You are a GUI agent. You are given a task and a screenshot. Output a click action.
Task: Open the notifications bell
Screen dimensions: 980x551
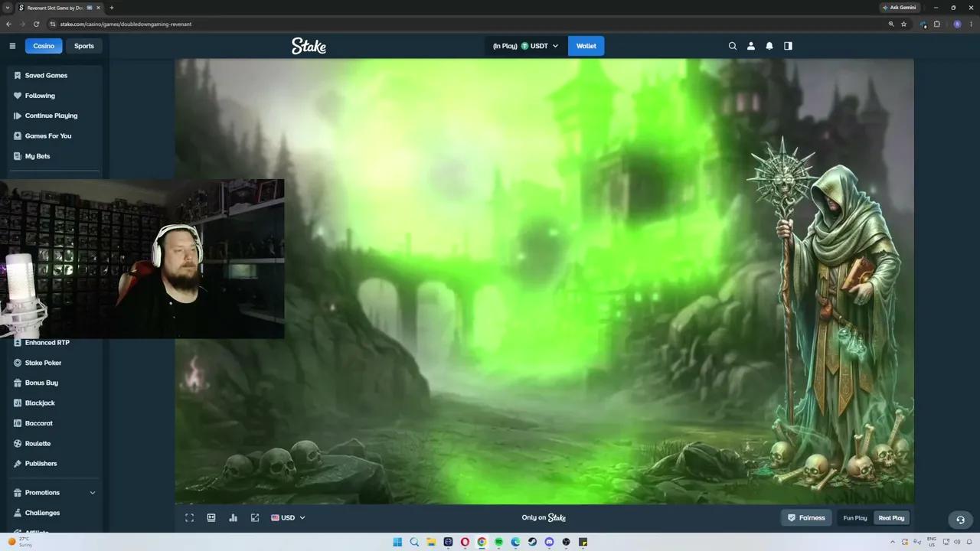pyautogui.click(x=769, y=46)
